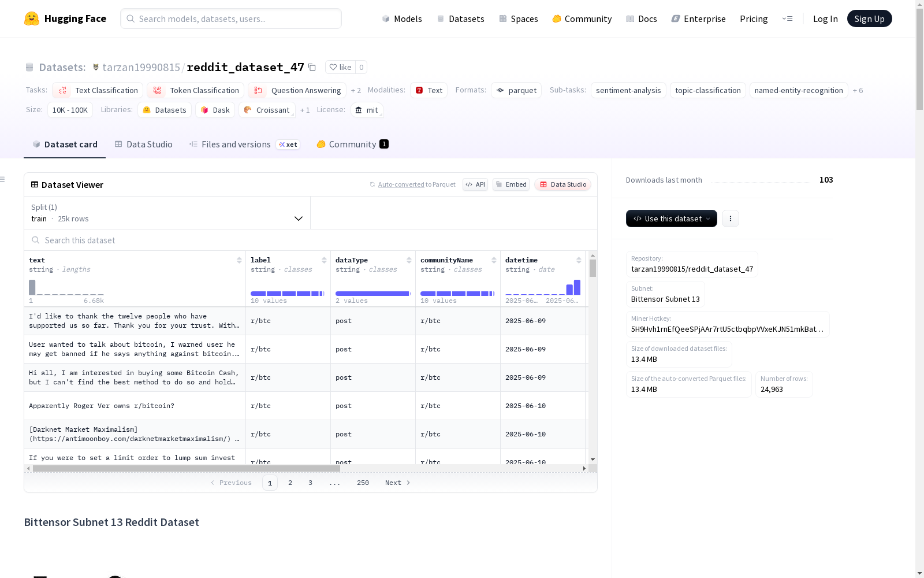924x578 pixels.
Task: Click the tarzan19990815 user avatar icon
Action: (x=96, y=67)
